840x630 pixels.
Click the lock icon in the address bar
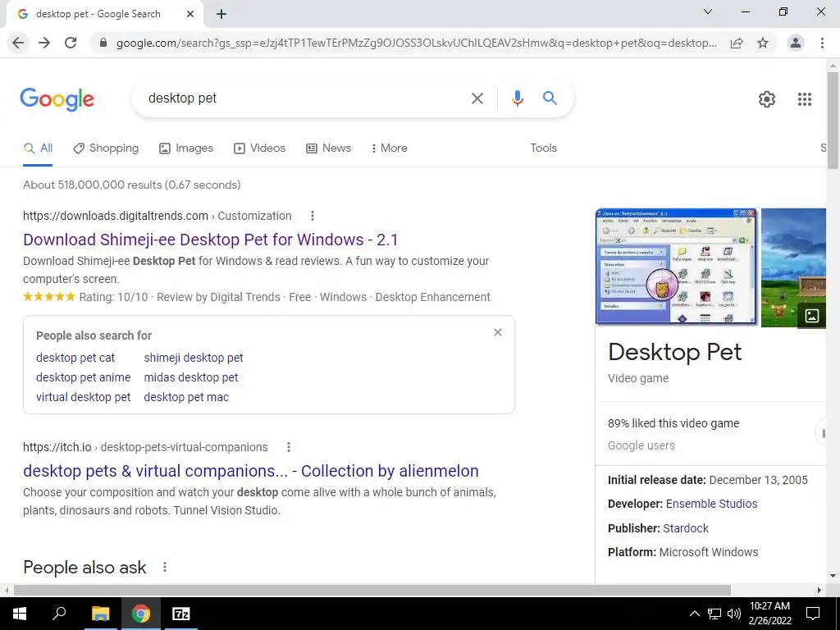[103, 43]
